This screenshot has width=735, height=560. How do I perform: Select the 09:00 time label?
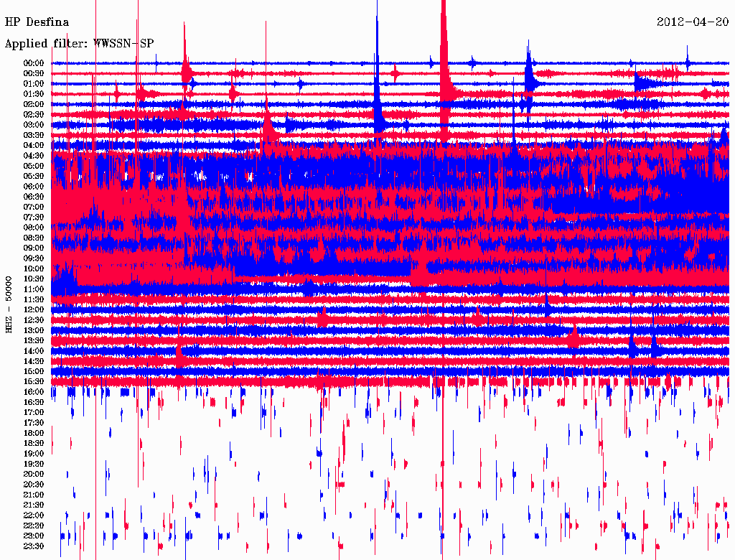click(x=34, y=248)
